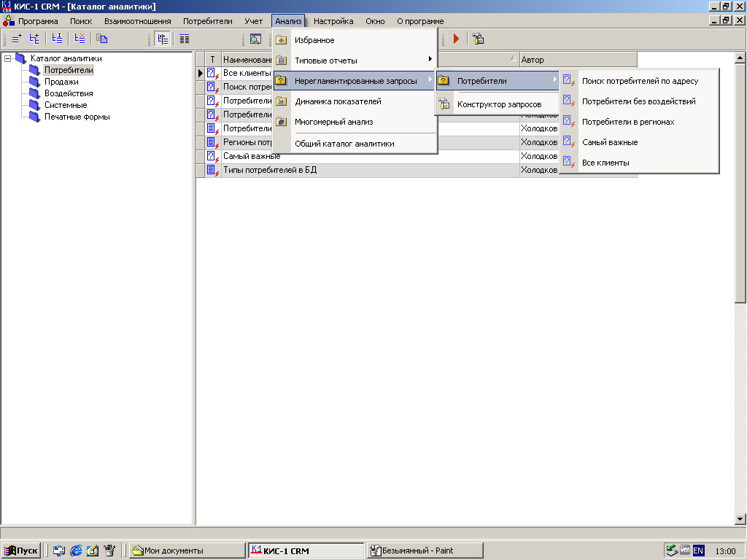Image resolution: width=747 pixels, height=560 pixels.
Task: Choose Самый важные query in submenu
Action: coord(639,142)
